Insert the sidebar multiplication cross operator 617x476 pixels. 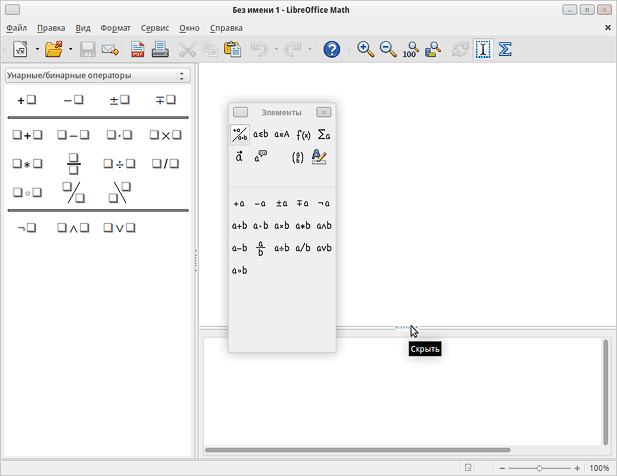pyautogui.click(x=166, y=135)
